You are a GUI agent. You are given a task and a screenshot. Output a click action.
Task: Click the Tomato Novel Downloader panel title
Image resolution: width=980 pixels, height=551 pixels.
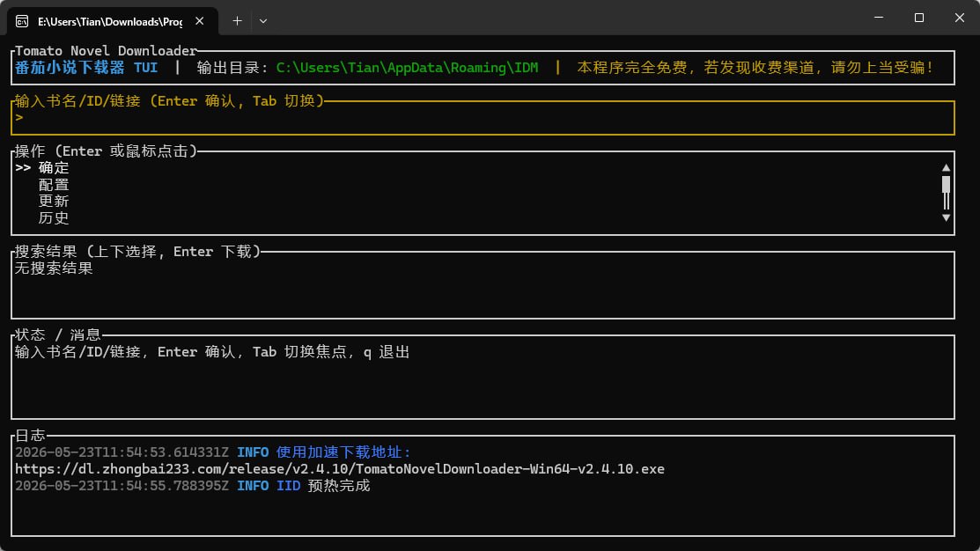[x=106, y=50]
